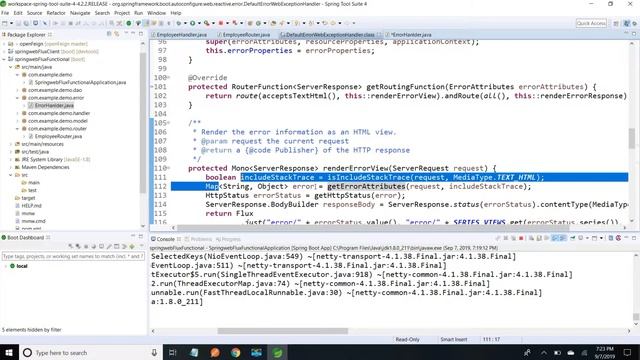Expand the com.example.demo.dao package

click(x=18, y=90)
